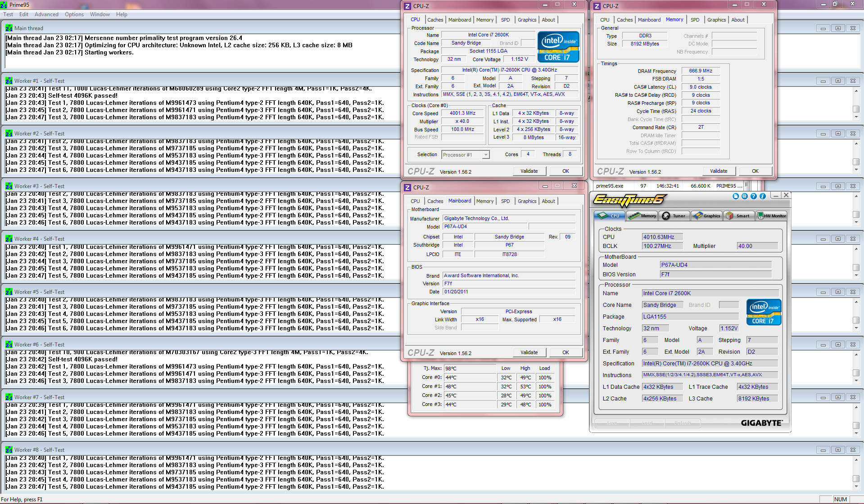Open the Advanced menu in Prime95
Image resolution: width=864 pixels, height=504 pixels.
46,14
